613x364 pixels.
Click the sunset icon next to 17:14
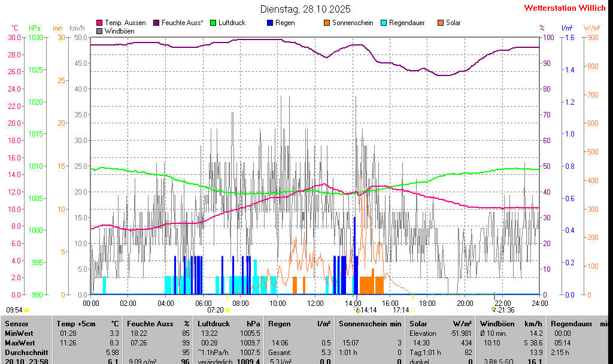tap(414, 310)
